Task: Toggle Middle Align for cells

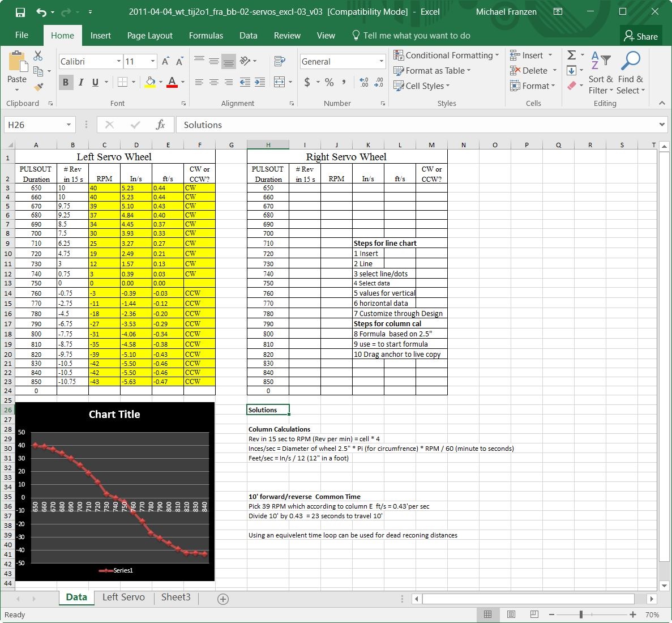Action: (x=214, y=61)
